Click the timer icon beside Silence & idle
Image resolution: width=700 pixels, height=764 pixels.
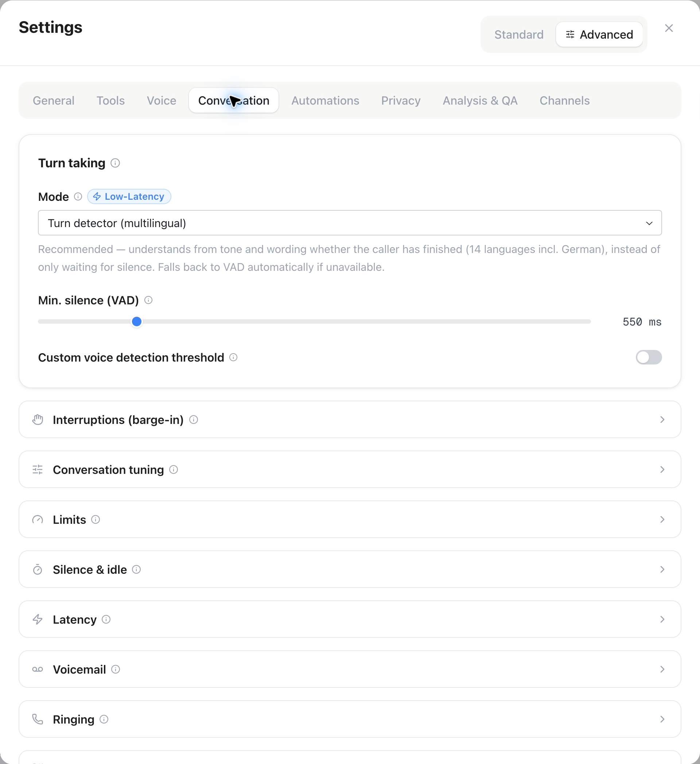tap(38, 569)
